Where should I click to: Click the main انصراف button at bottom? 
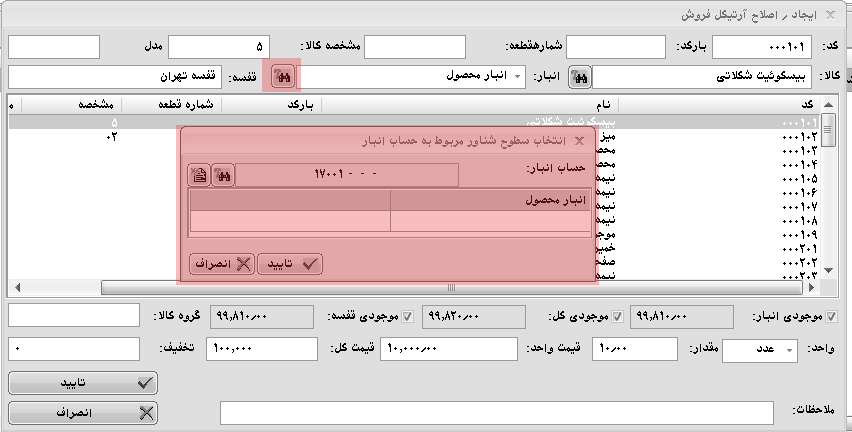(83, 412)
